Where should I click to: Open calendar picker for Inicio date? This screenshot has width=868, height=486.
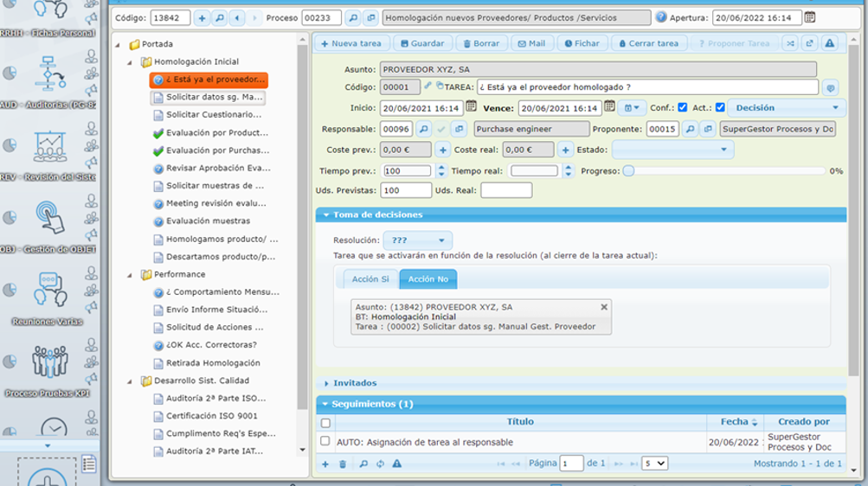click(471, 106)
